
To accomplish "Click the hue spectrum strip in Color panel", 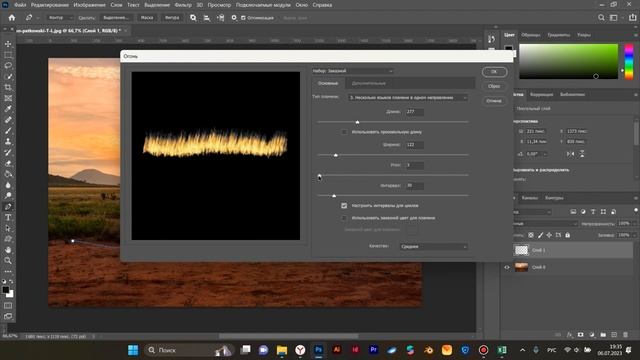I will click(629, 62).
